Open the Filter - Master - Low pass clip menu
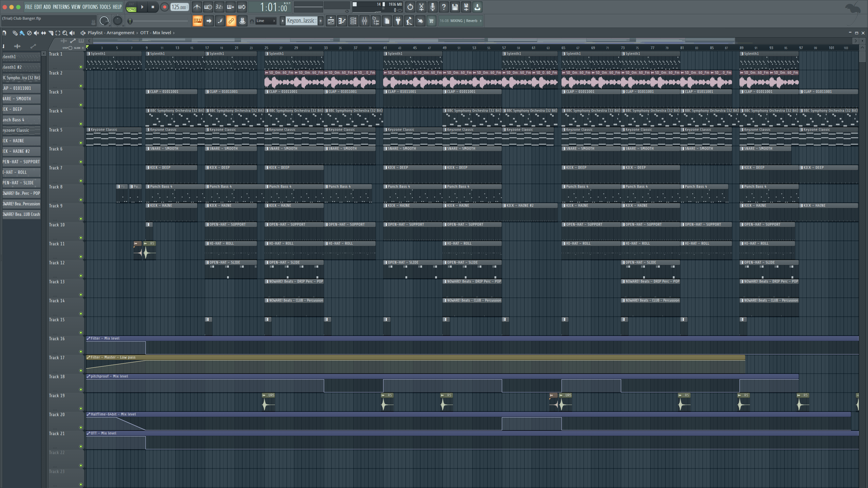This screenshot has height=488, width=868. click(x=88, y=358)
